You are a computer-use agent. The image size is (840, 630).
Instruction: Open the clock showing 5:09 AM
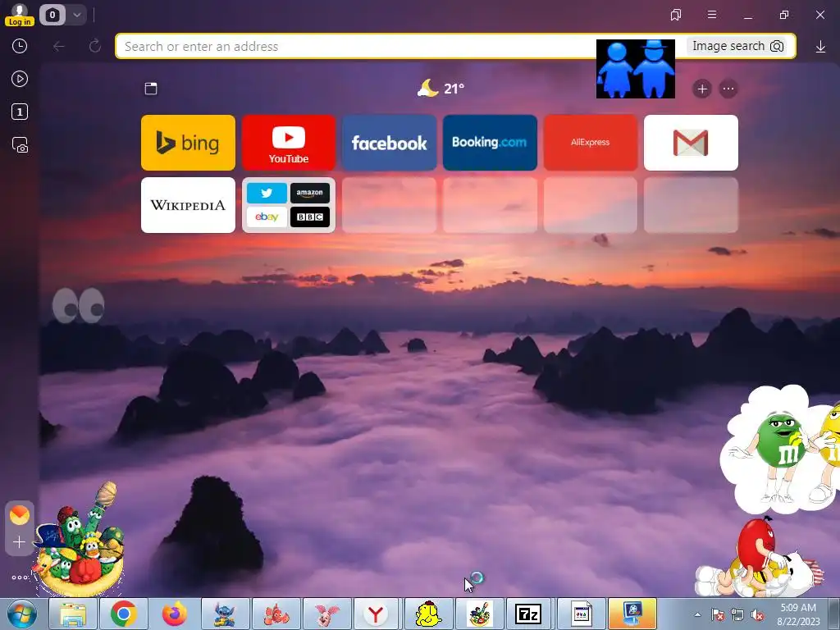pos(799,614)
